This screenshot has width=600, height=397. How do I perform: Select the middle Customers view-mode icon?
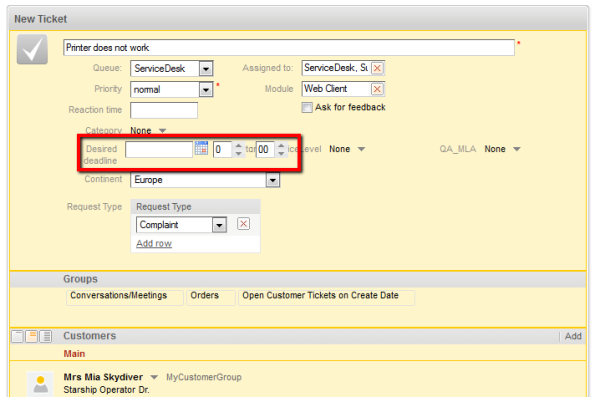click(32, 337)
